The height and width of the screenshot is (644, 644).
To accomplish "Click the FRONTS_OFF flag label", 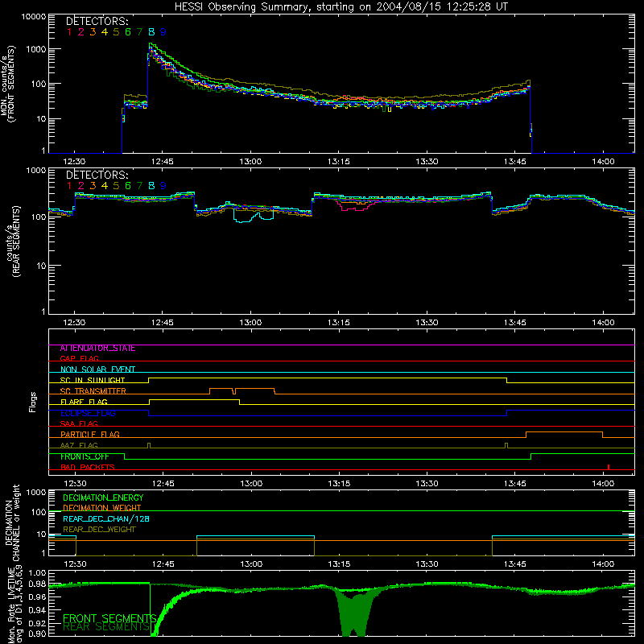I will tap(85, 456).
